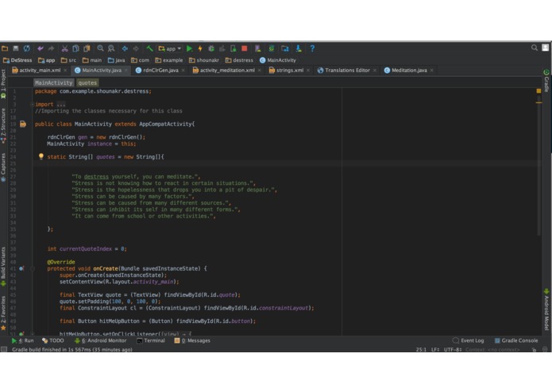Open Project Structure icon
The width and height of the screenshot is (552, 392).
click(285, 48)
